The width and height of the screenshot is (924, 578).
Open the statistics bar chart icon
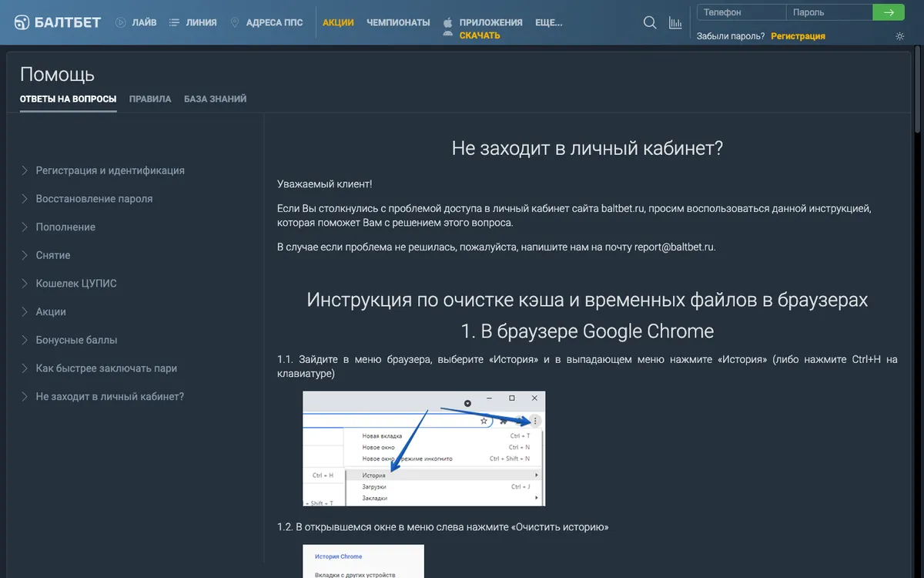click(675, 22)
